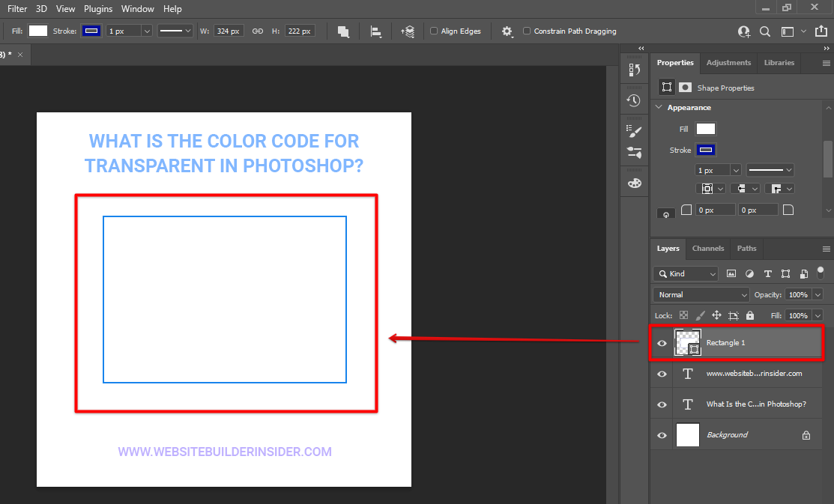834x504 pixels.
Task: Open the Swatches palette panel icon
Action: pos(634,183)
